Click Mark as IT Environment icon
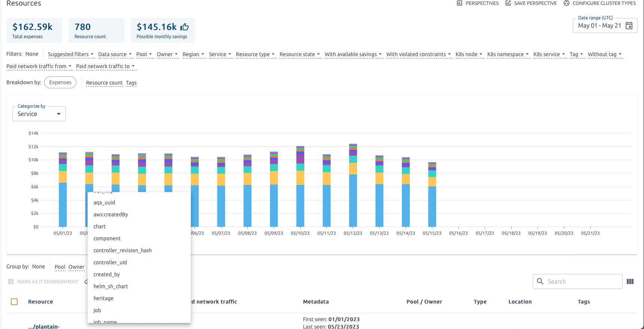This screenshot has height=329, width=644. pyautogui.click(x=11, y=282)
